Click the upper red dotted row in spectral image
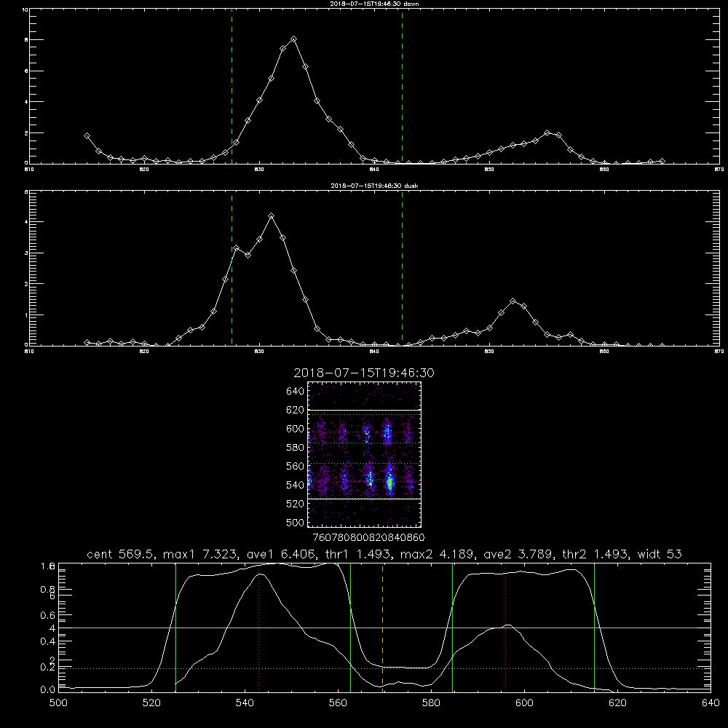The width and height of the screenshot is (728, 728). tap(364, 432)
